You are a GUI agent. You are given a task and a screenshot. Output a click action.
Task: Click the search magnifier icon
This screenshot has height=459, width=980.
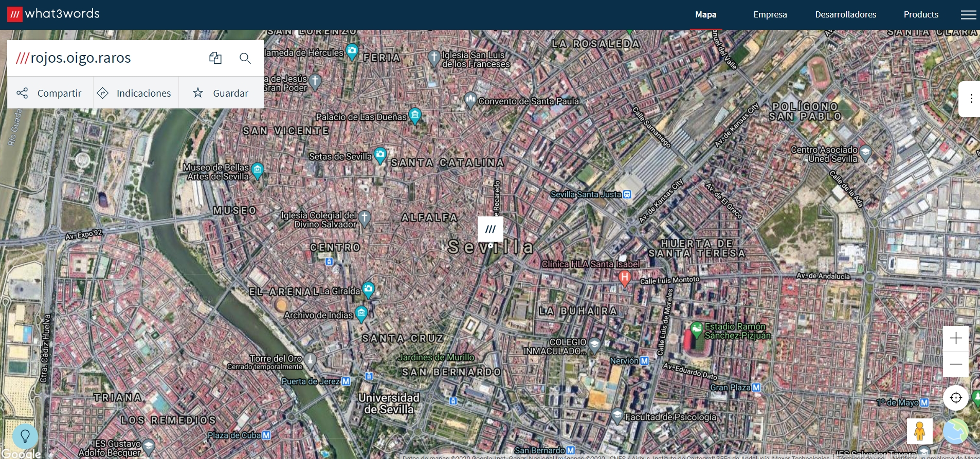click(245, 58)
